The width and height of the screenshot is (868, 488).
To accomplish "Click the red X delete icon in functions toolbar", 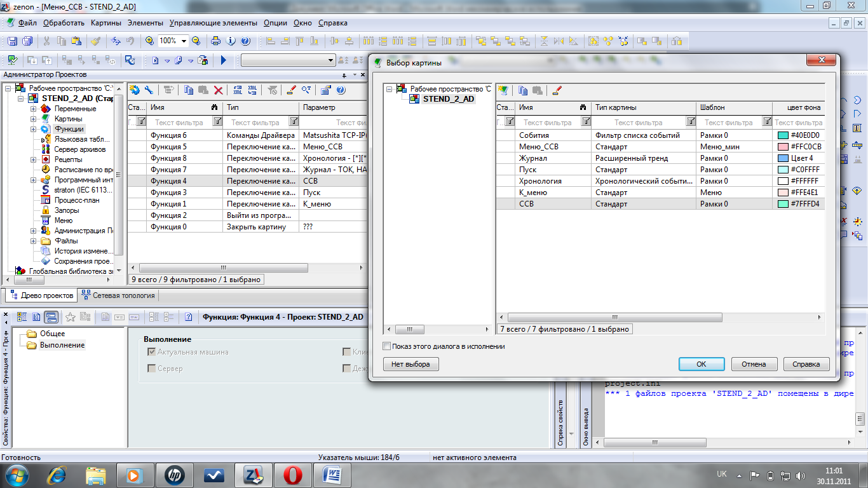I will click(218, 90).
